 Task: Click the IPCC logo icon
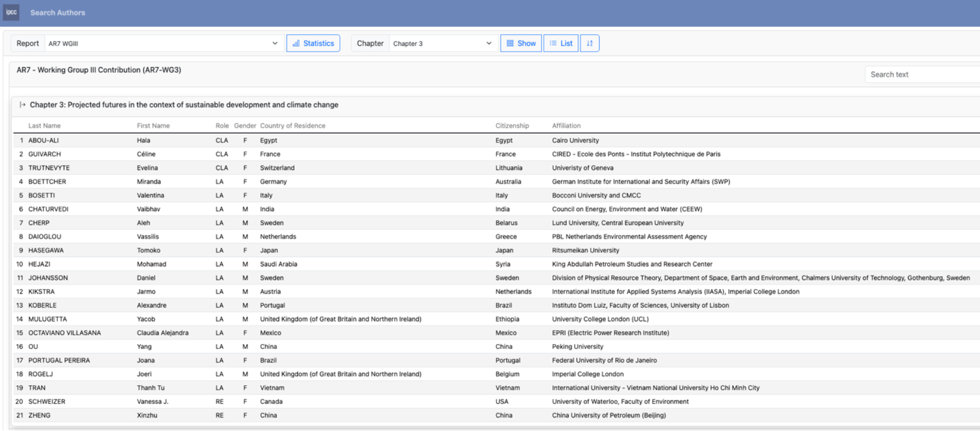[11, 13]
